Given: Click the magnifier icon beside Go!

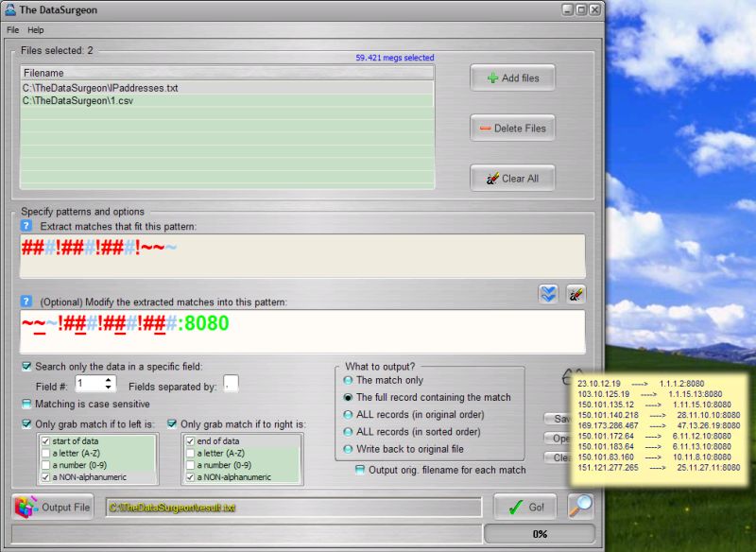Looking at the screenshot, I should (x=580, y=507).
